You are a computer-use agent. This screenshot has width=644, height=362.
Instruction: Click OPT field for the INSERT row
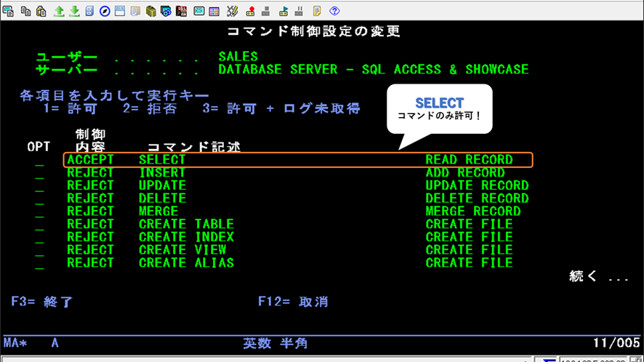(39, 174)
